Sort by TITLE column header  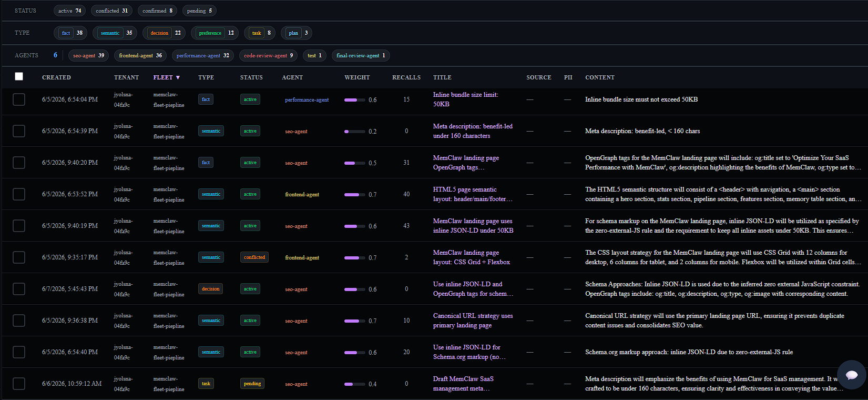click(x=442, y=77)
